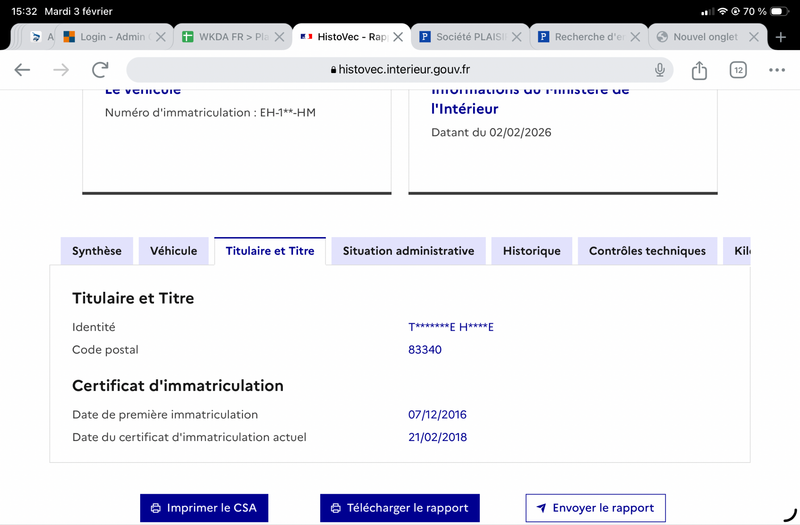The height and width of the screenshot is (525, 800).
Task: Reload the HistoVec page
Action: tap(100, 70)
